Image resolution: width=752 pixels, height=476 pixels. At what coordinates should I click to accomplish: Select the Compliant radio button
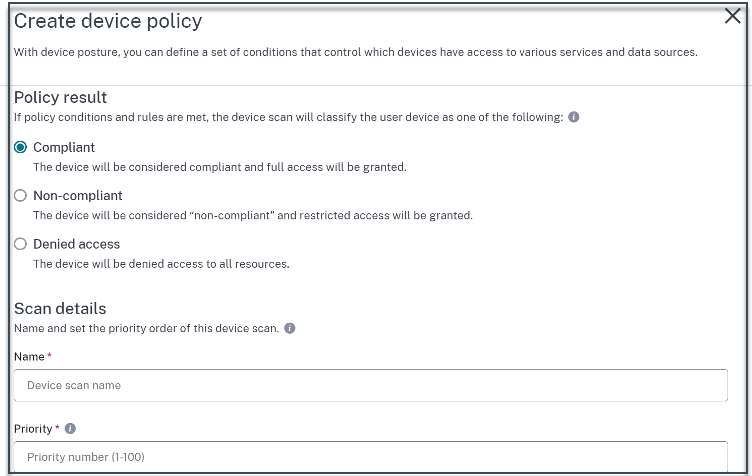(20, 147)
